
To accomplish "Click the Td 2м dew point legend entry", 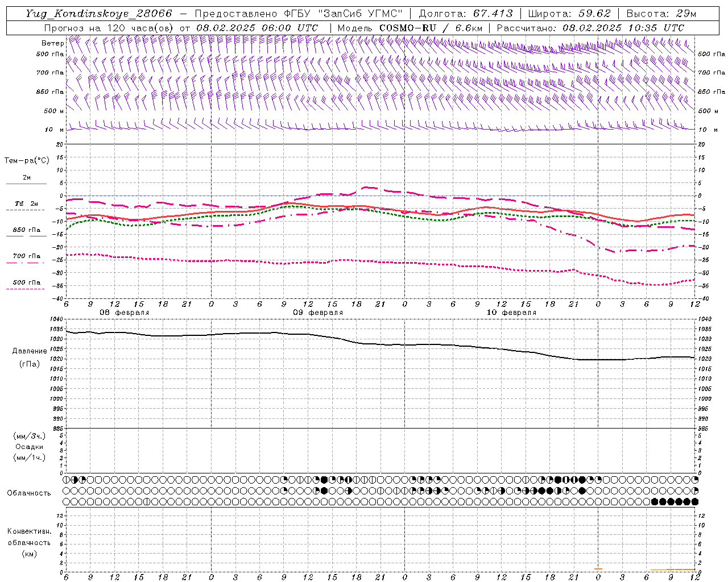I will [x=26, y=203].
